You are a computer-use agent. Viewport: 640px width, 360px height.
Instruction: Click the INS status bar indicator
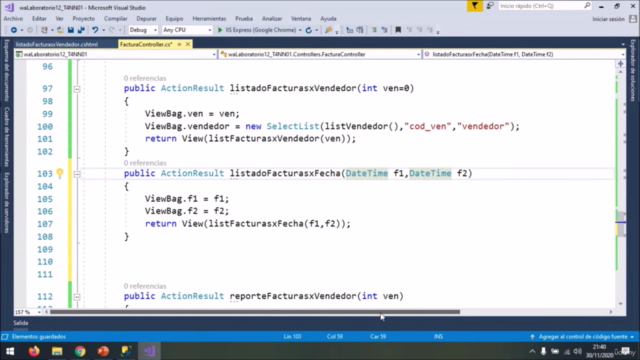point(438,337)
